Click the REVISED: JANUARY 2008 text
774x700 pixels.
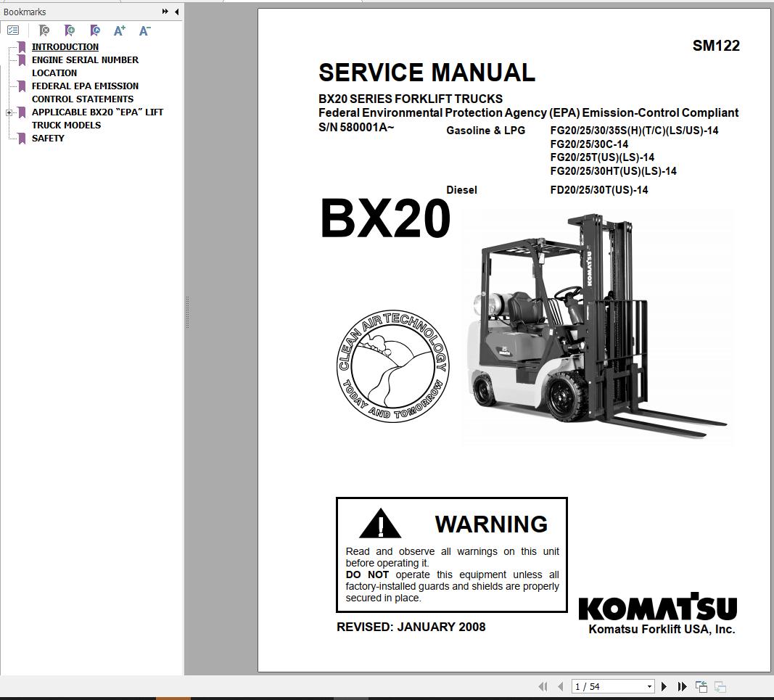click(x=411, y=627)
